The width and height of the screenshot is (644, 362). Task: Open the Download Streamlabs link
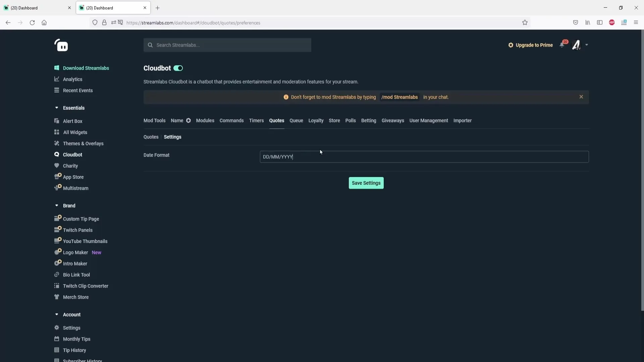pos(86,68)
